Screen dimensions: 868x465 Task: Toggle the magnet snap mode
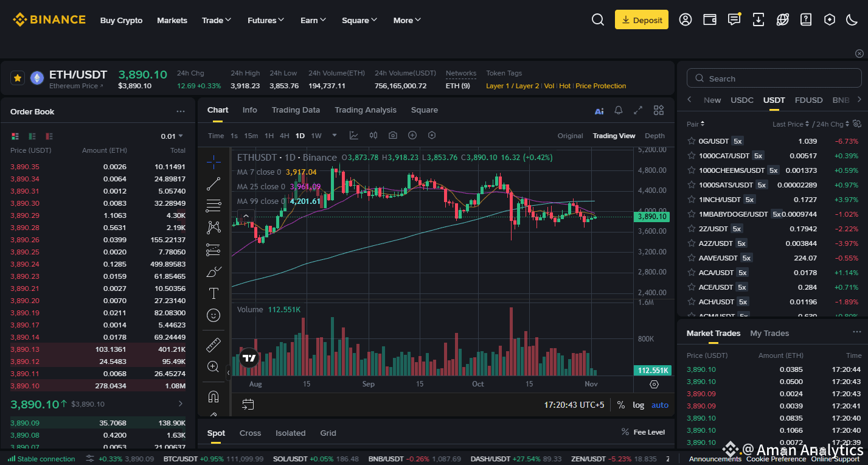click(214, 397)
